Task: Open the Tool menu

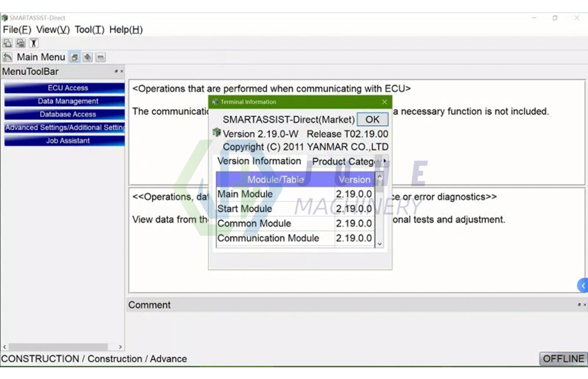Action: 89,29
